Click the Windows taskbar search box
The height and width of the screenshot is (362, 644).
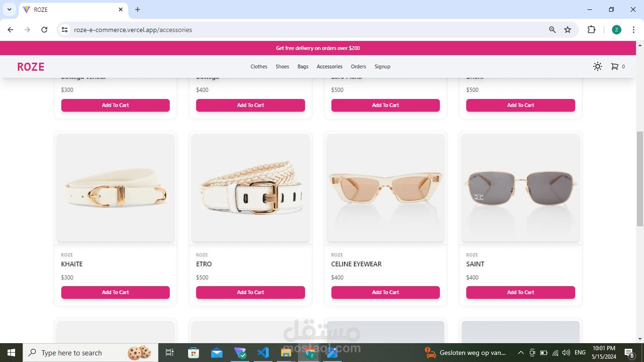point(90,353)
